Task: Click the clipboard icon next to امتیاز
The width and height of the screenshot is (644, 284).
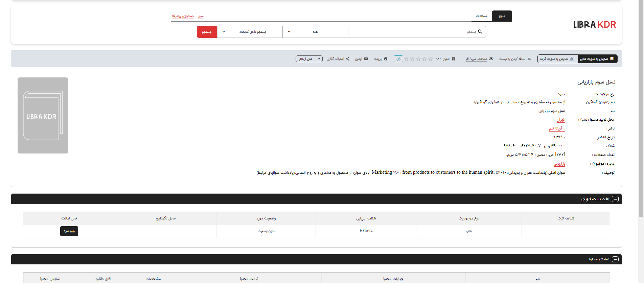Action: point(454,59)
